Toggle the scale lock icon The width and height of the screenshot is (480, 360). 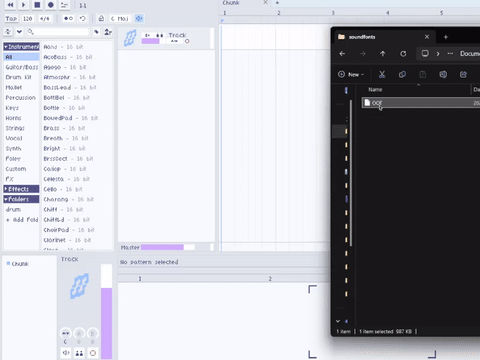(x=101, y=18)
